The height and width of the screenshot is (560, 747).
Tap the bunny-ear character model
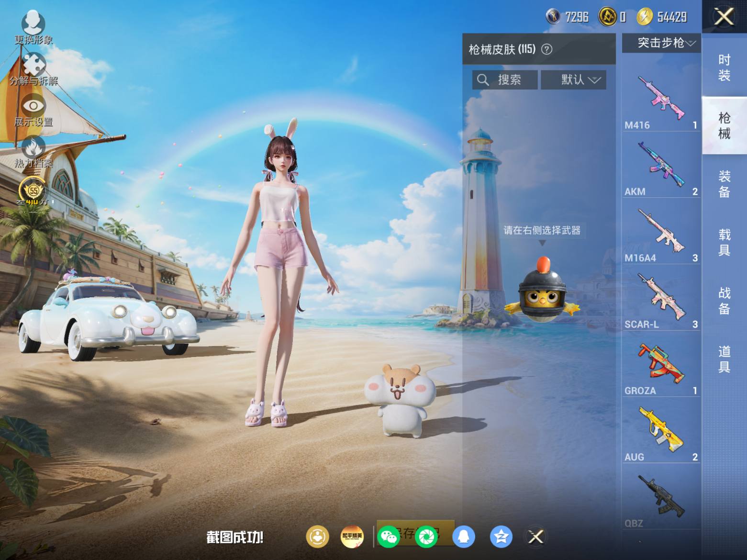click(x=280, y=273)
